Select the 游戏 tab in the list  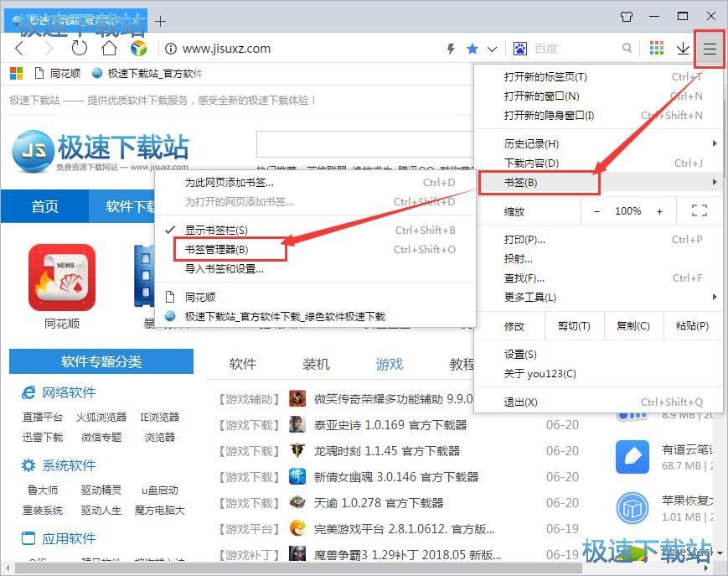pos(389,364)
